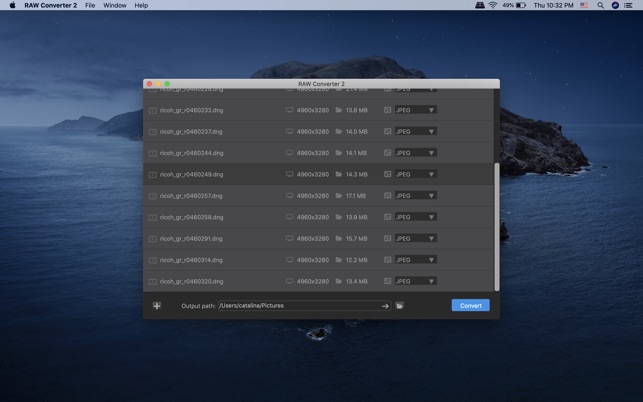Click the clock showing Thu 10:32 PM
Screen dimensions: 643x402
coord(553,5)
